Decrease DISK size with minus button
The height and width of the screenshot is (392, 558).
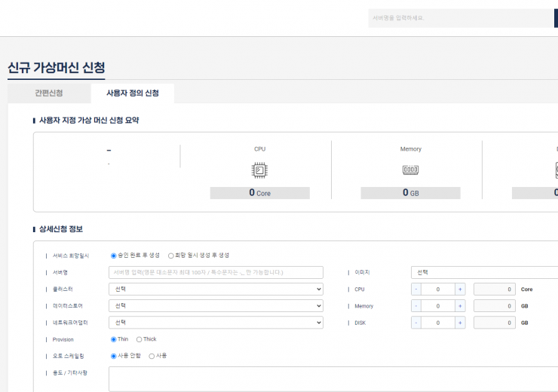pyautogui.click(x=416, y=323)
